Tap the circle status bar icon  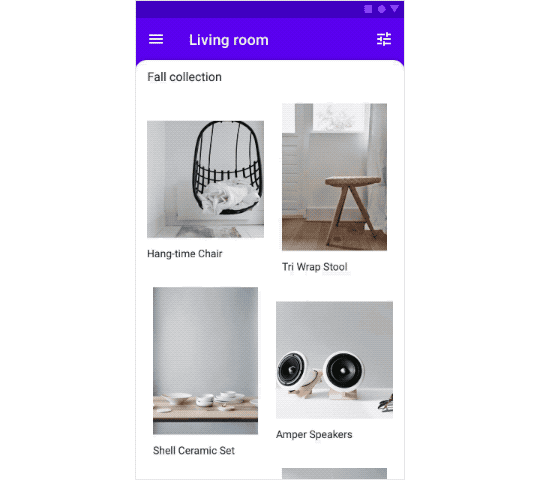coord(382,9)
